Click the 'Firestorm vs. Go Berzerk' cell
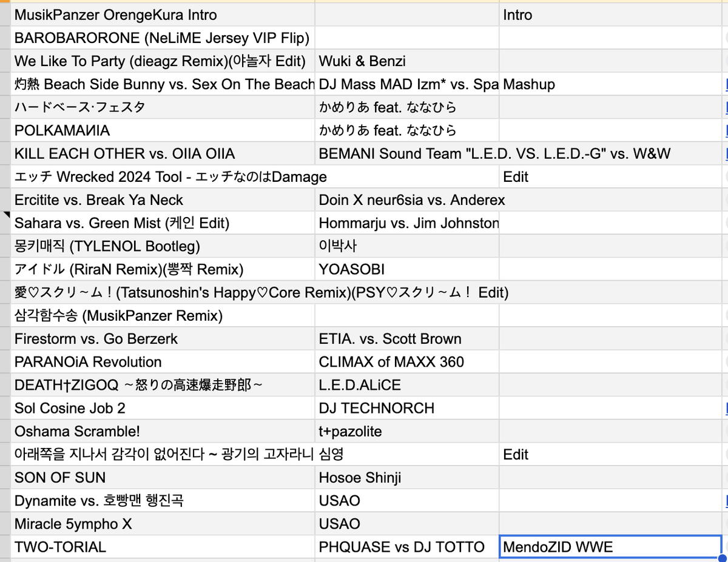 (163, 339)
